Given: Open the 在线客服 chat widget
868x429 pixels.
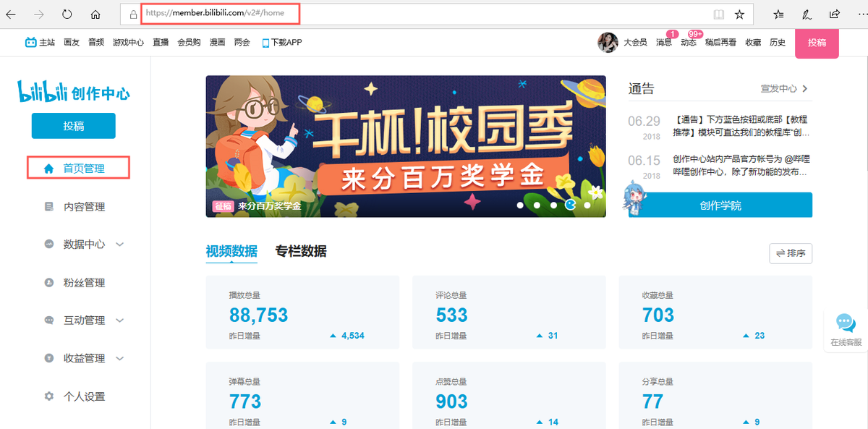Looking at the screenshot, I should coord(846,330).
